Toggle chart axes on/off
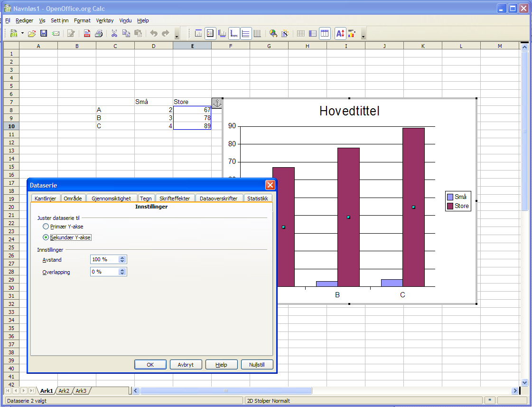Screen dimensions: 532x407 click(234, 33)
